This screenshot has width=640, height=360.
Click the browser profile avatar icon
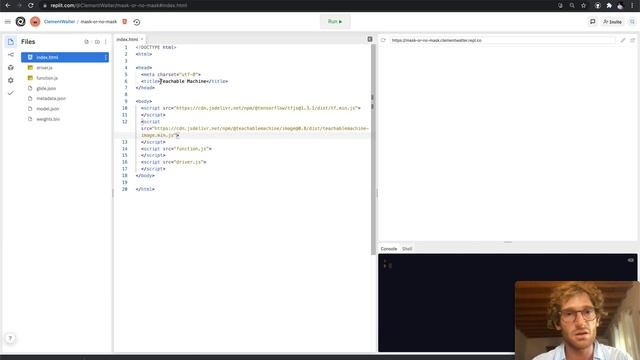[x=620, y=5]
